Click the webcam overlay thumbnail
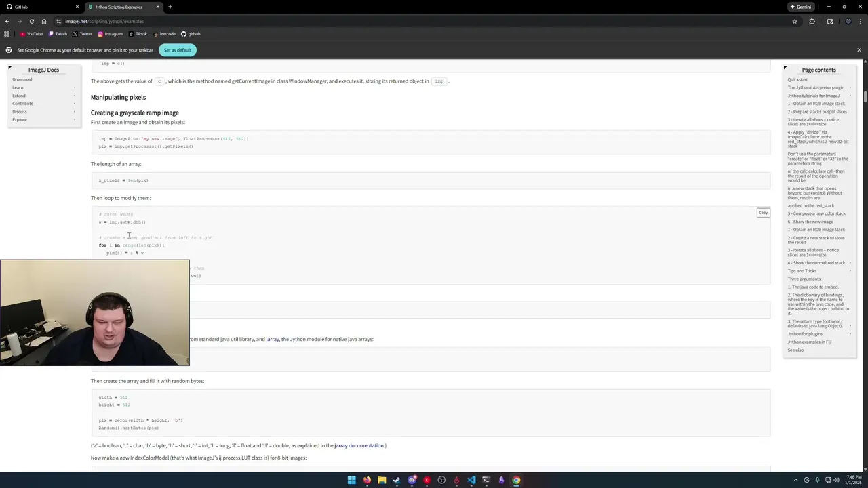Viewport: 868px width, 488px height. 95,312
